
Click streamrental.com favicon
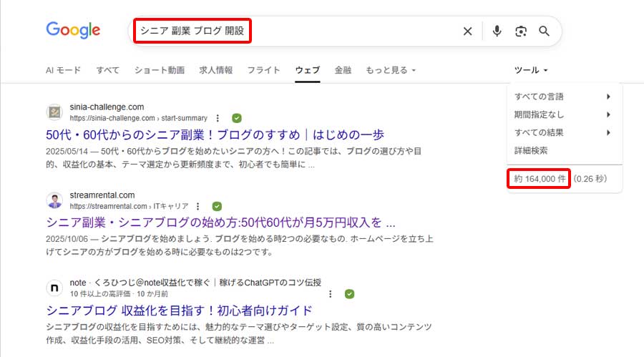[x=54, y=200]
